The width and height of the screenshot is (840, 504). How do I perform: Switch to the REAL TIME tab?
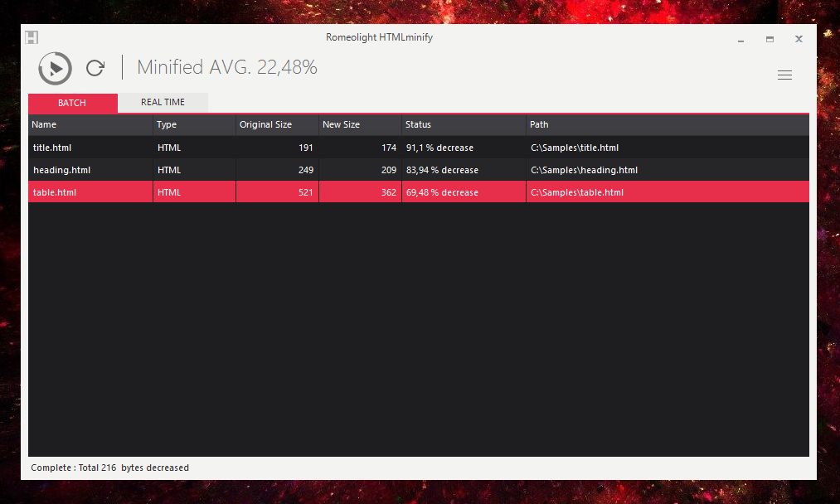click(x=163, y=102)
